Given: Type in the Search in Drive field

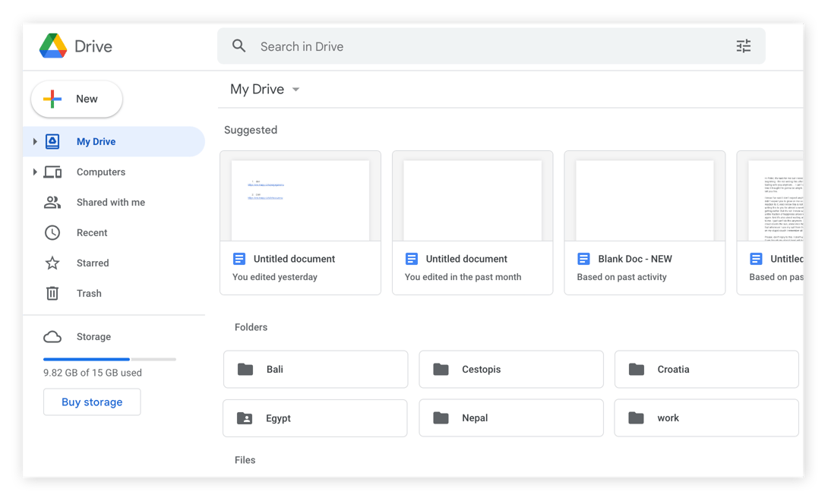Looking at the screenshot, I should [486, 46].
